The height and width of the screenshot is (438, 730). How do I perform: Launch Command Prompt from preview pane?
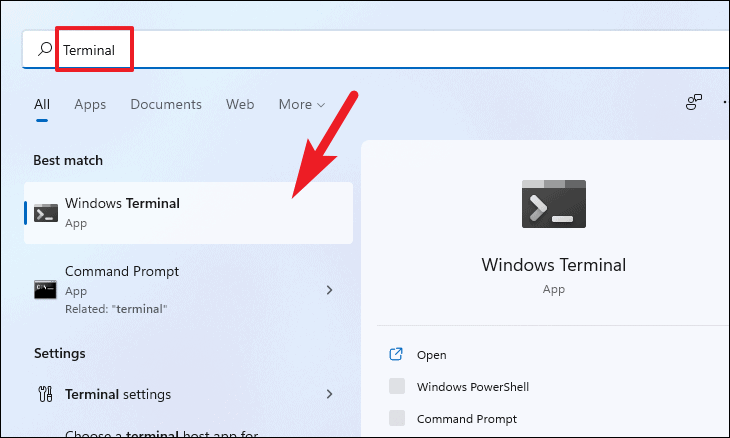(x=466, y=419)
